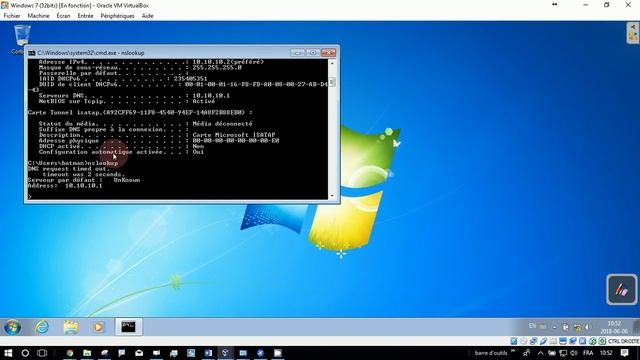Open Task View on host taskbar
640x360 pixels.
pos(42,353)
